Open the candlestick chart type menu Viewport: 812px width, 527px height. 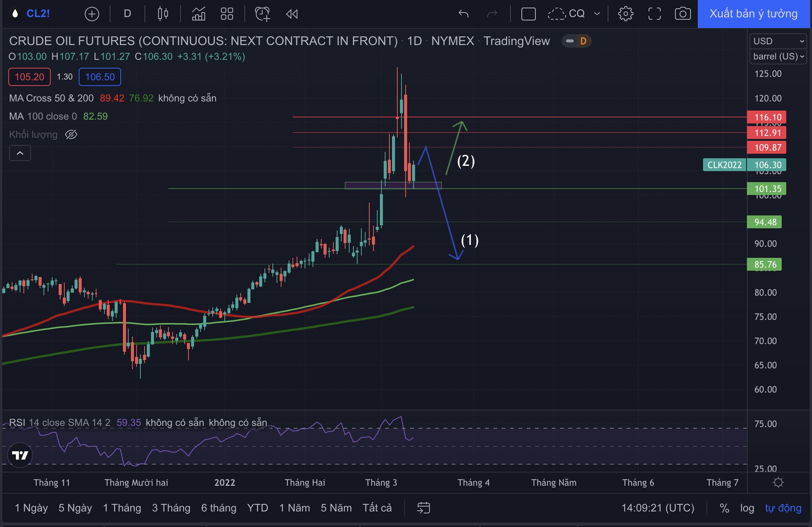pos(163,14)
